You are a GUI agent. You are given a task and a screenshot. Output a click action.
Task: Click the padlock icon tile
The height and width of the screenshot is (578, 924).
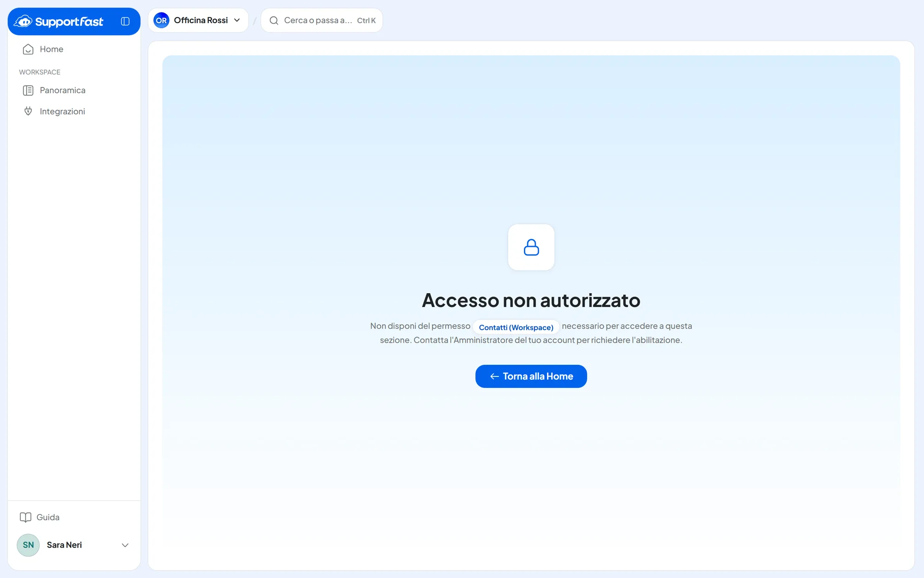tap(531, 247)
